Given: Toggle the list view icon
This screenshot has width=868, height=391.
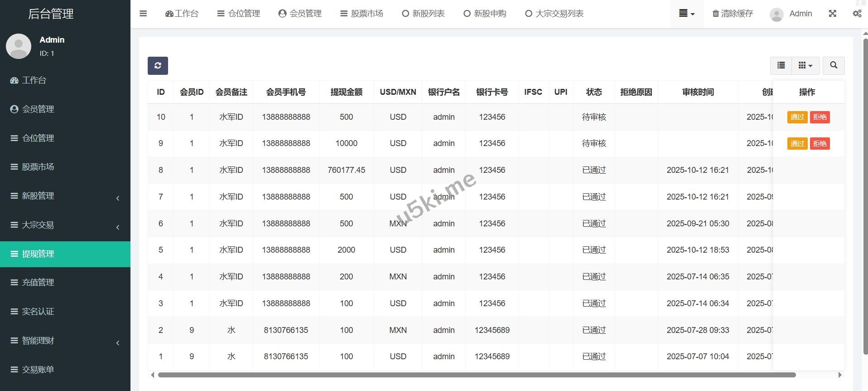Looking at the screenshot, I should coord(781,65).
